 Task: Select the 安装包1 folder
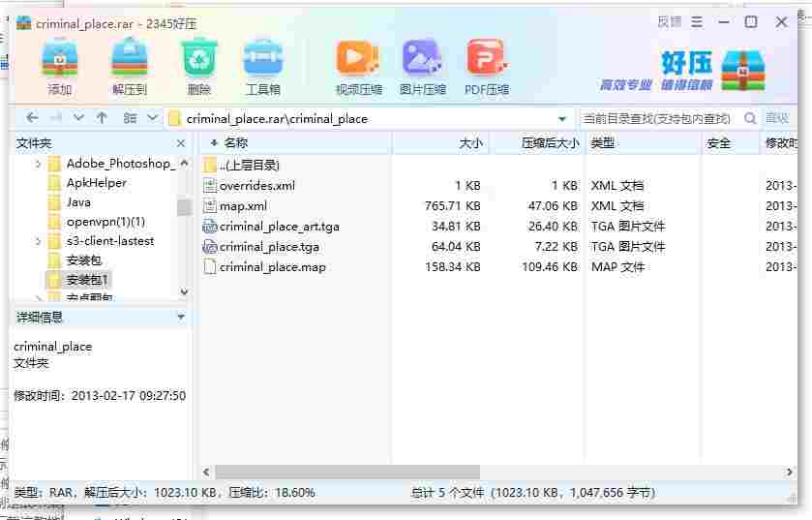point(87,280)
